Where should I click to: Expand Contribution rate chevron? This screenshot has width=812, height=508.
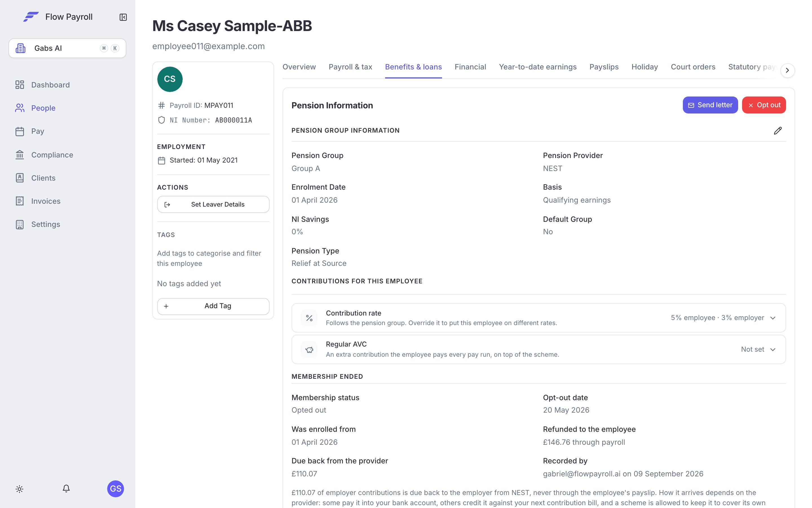point(773,318)
